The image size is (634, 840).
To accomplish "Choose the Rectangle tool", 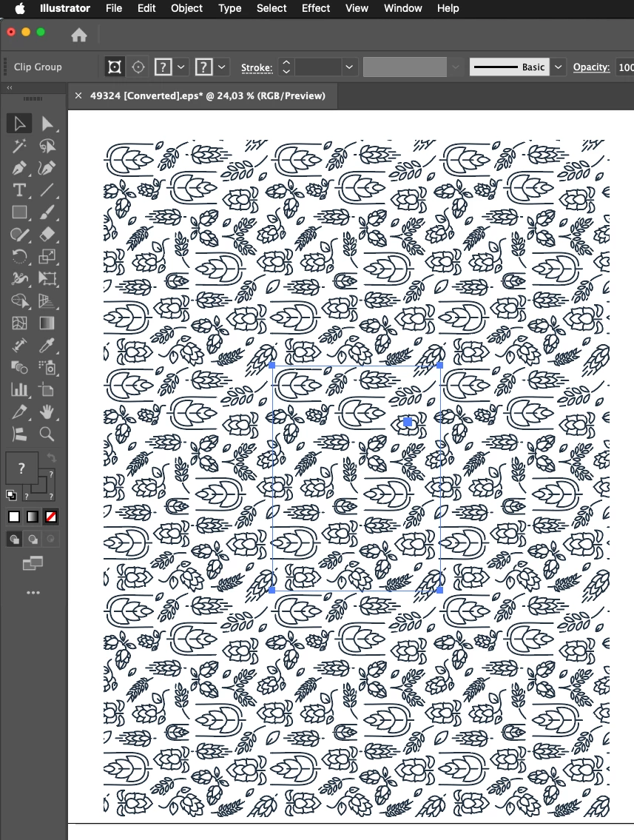I will point(19,212).
